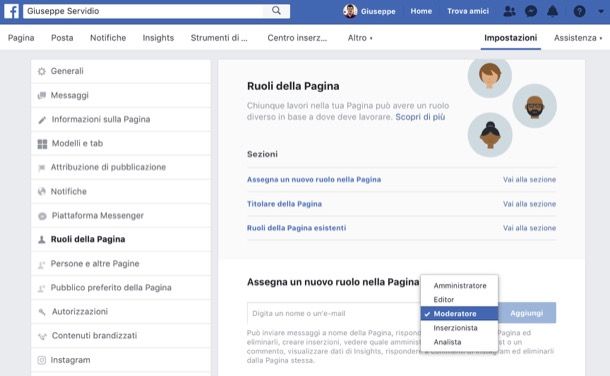Open Piattaforma Messenger section
This screenshot has height=376, width=610.
(x=121, y=215)
